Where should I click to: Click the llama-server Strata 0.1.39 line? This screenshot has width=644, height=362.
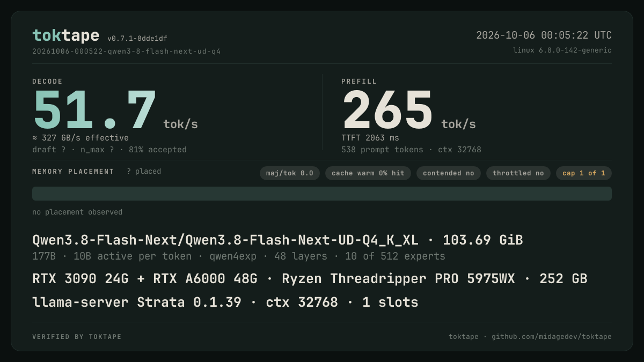225,302
